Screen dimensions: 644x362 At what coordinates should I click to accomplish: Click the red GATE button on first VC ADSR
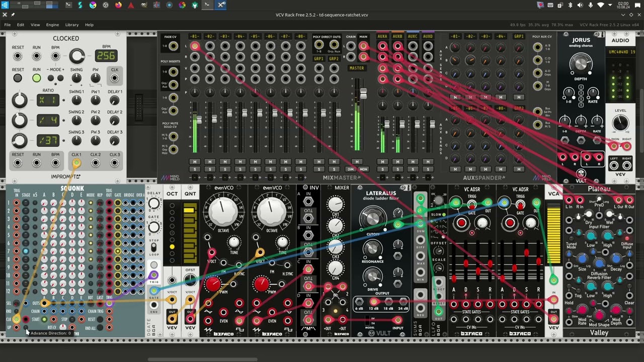pyautogui.click(x=461, y=223)
